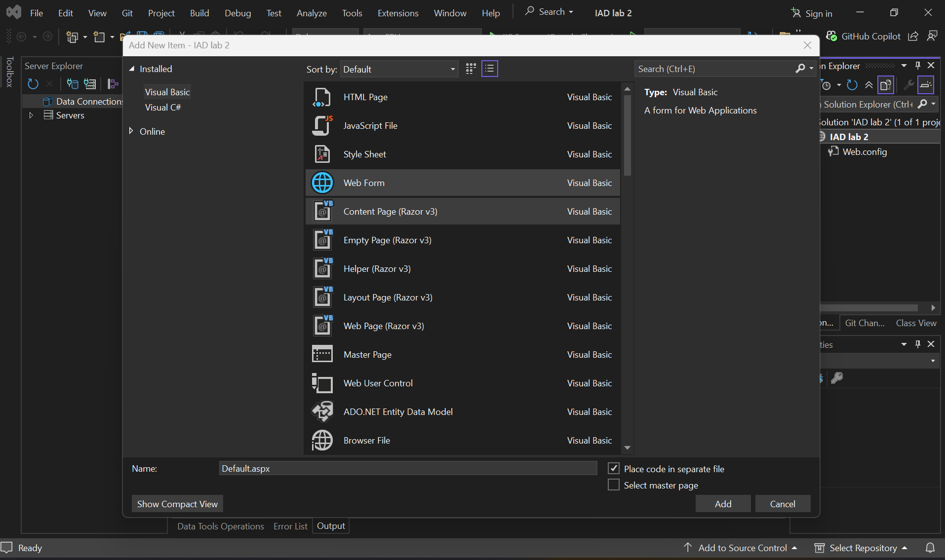
Task: Select Web.config in Solution Explorer
Action: click(865, 151)
